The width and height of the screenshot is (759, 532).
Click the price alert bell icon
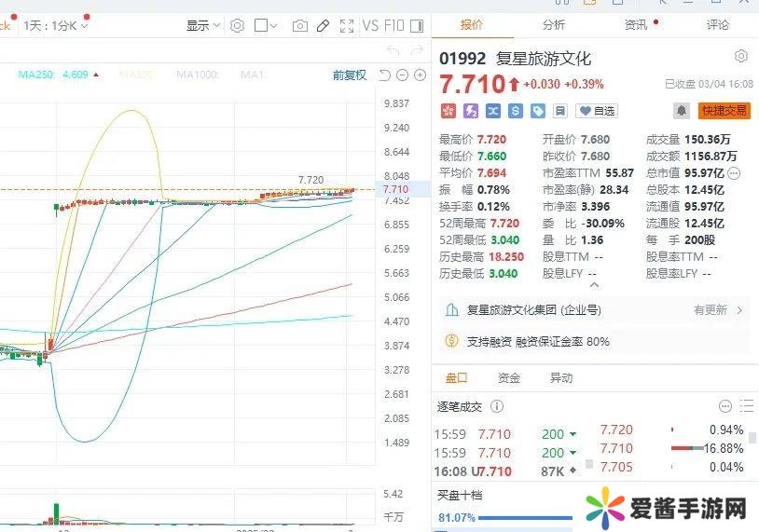[x=682, y=111]
